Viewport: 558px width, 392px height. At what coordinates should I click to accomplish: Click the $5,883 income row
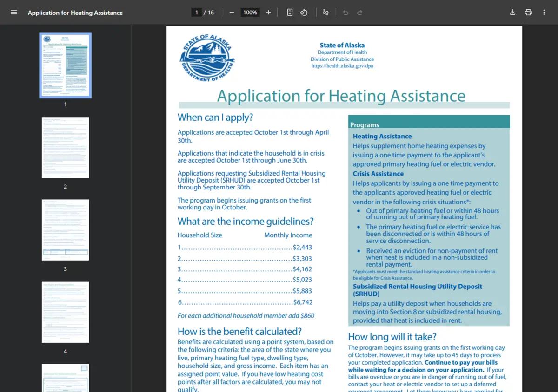pyautogui.click(x=245, y=291)
